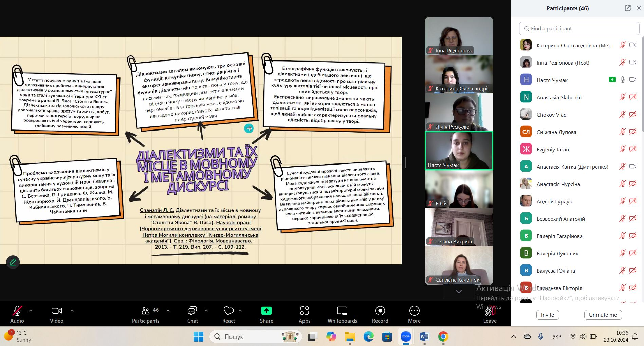The height and width of the screenshot is (346, 644).
Task: Pop out the Participants panel
Action: [x=627, y=8]
